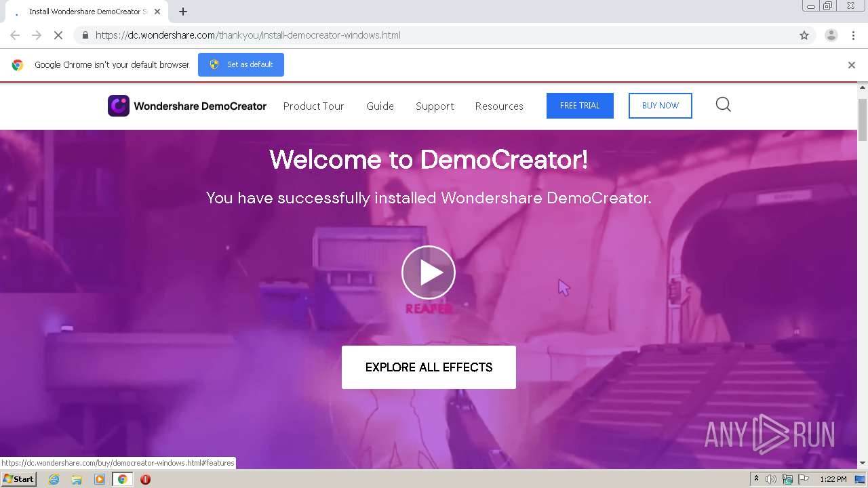The height and width of the screenshot is (488, 868).
Task: Click the Chrome logo in notification bar
Action: 18,65
